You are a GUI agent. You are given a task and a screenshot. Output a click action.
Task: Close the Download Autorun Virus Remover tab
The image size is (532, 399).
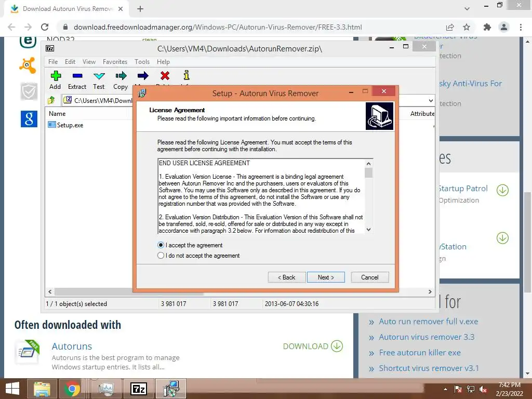tap(121, 9)
